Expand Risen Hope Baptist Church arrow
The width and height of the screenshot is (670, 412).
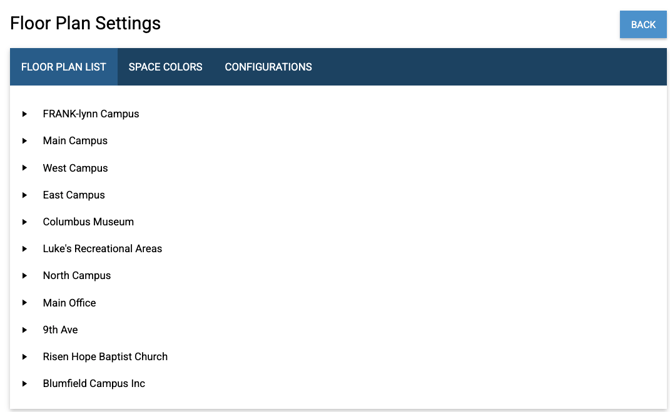click(25, 357)
